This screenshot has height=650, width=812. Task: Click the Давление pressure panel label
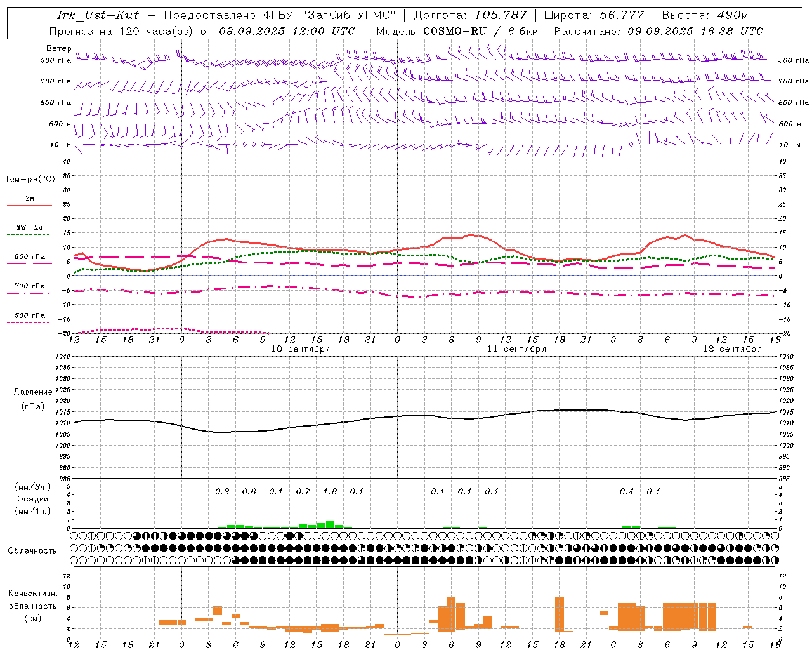point(33,392)
